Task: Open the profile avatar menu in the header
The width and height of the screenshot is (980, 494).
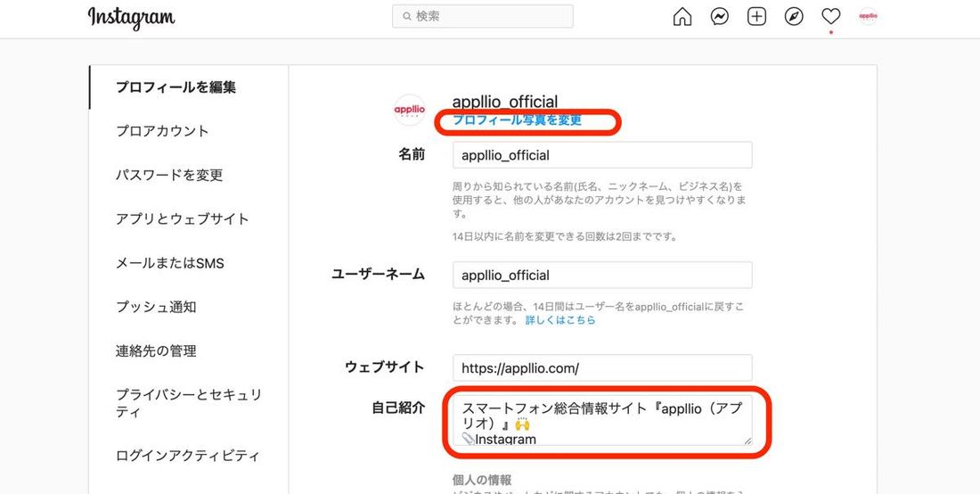Action: click(x=868, y=17)
